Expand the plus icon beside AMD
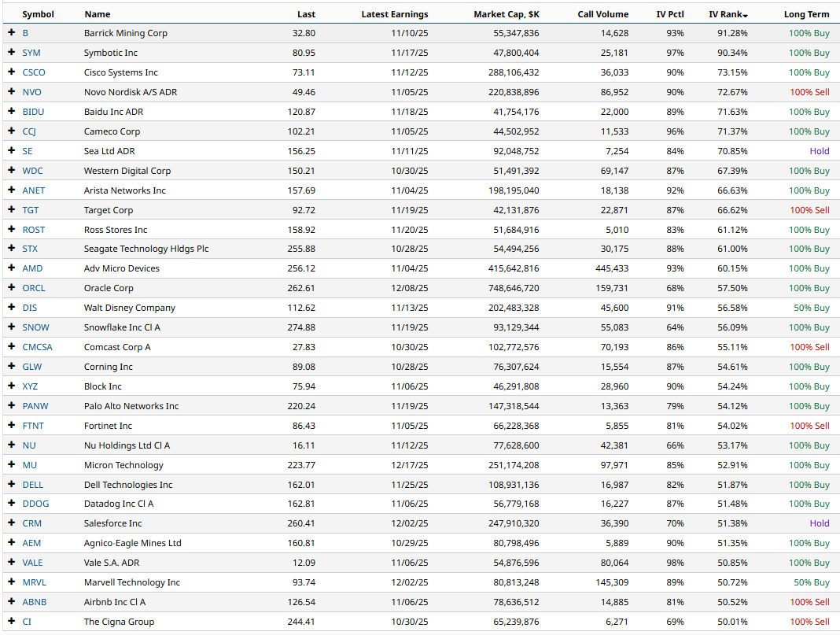Image resolution: width=840 pixels, height=639 pixels. coord(11,268)
